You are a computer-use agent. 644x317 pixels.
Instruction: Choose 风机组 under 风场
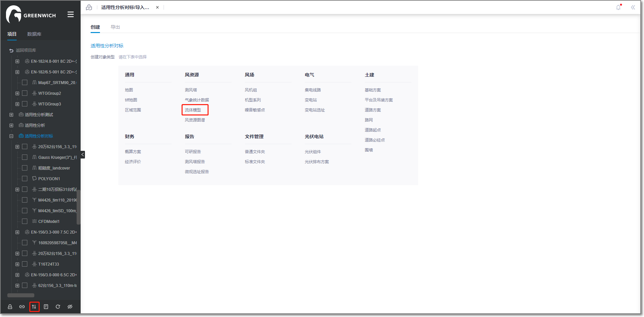pyautogui.click(x=251, y=90)
